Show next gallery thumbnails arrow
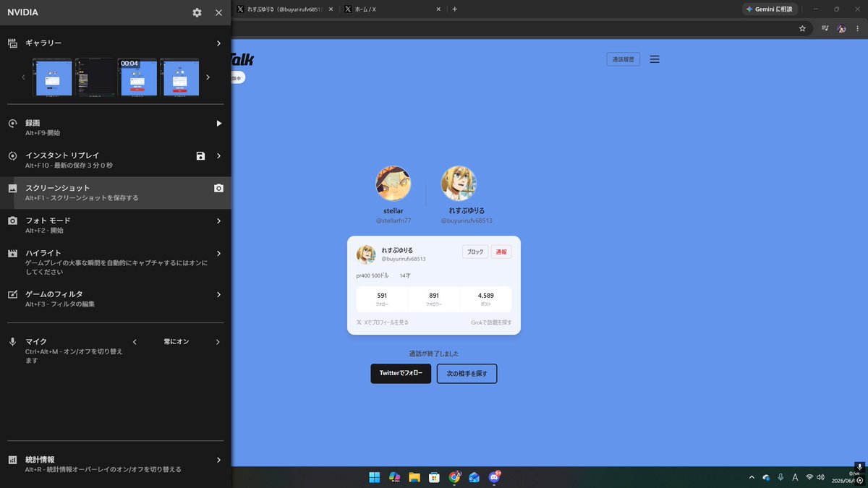The image size is (868, 488). click(x=208, y=77)
